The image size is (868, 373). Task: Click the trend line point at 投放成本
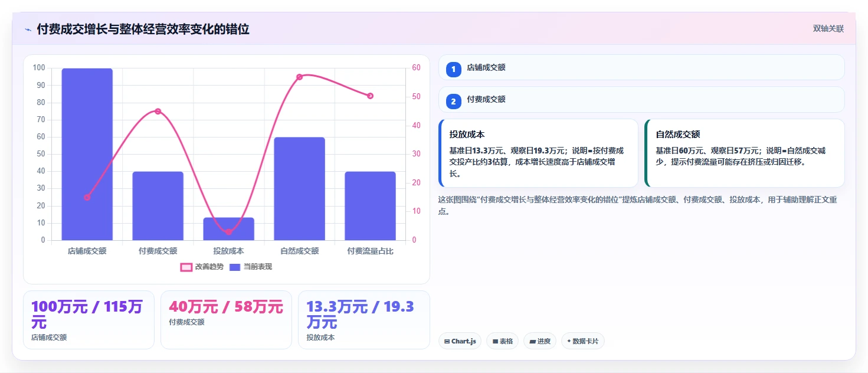[229, 232]
